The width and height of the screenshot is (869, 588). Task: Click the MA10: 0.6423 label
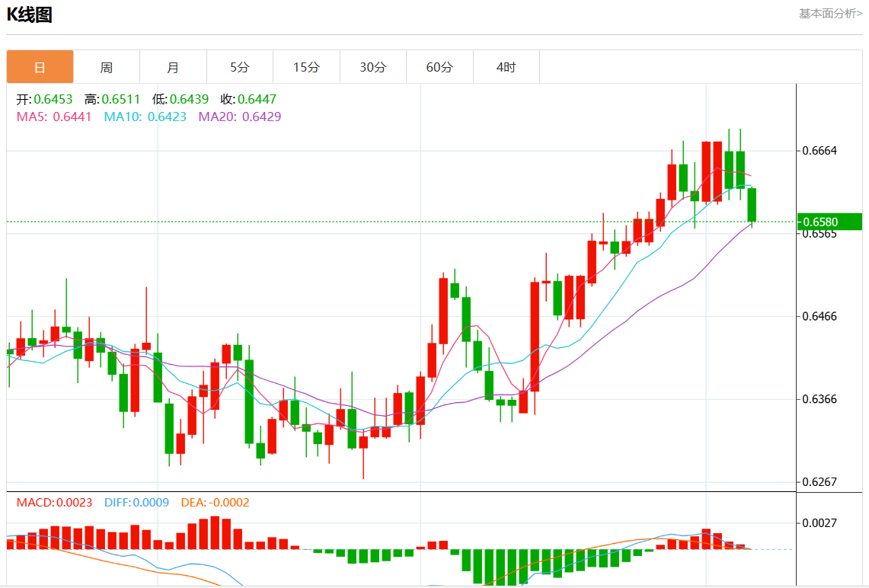tap(145, 117)
